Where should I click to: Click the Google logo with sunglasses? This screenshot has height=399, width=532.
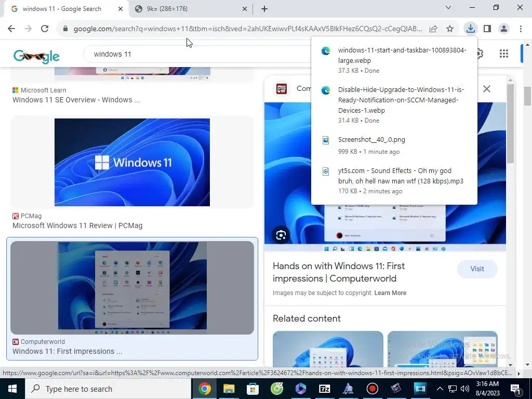(x=36, y=56)
